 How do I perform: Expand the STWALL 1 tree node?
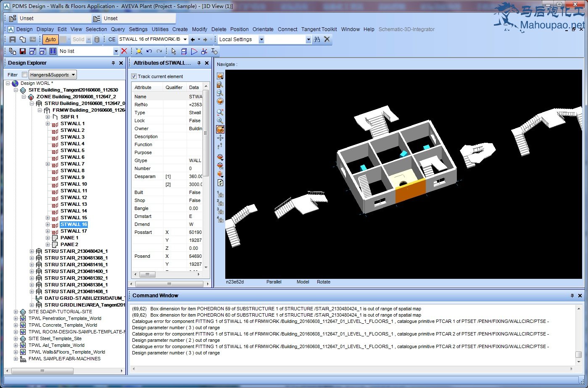[x=48, y=123]
